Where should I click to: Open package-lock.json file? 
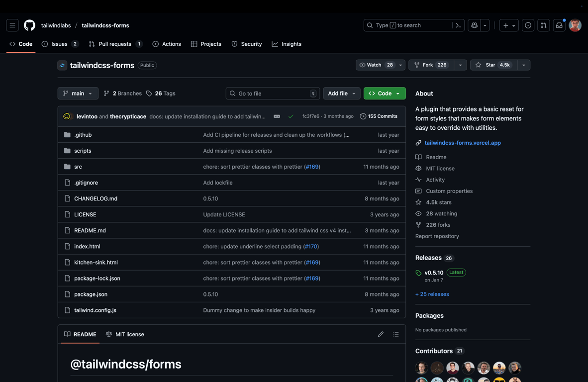click(97, 278)
